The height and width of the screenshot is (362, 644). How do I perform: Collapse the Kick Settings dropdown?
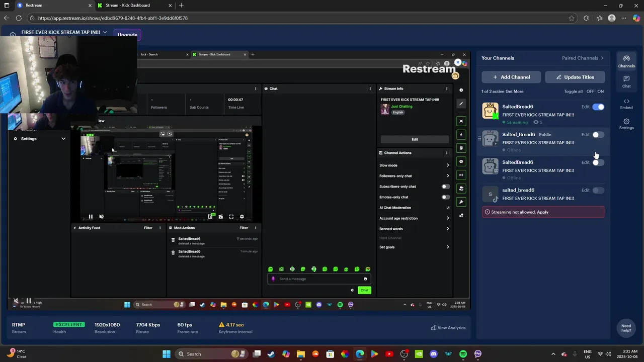pos(63,139)
